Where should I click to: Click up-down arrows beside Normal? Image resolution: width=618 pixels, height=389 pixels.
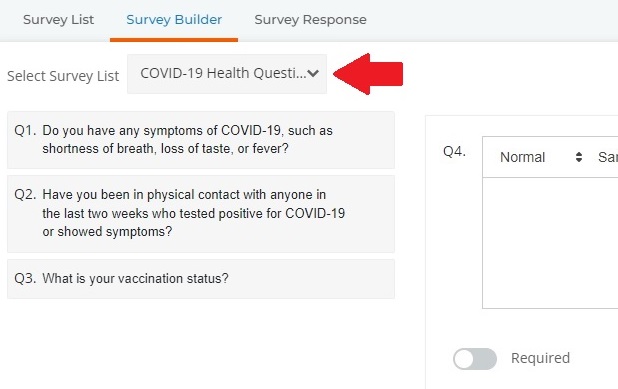click(579, 157)
